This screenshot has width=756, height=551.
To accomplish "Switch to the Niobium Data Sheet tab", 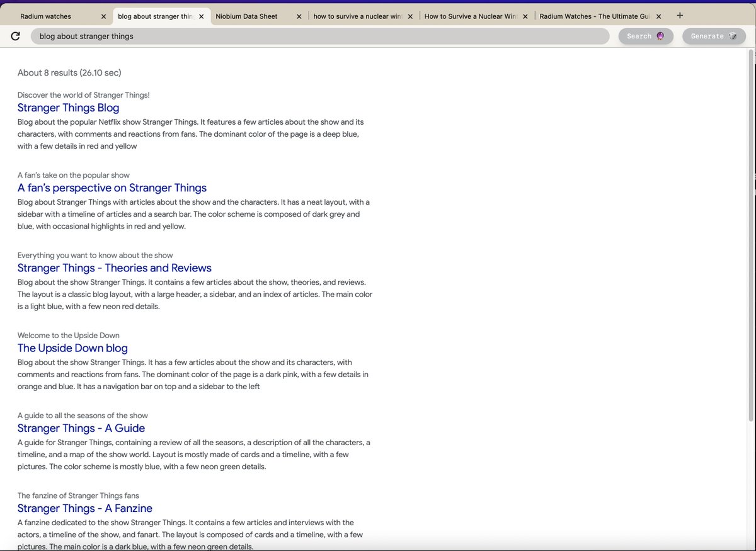I will (x=246, y=16).
